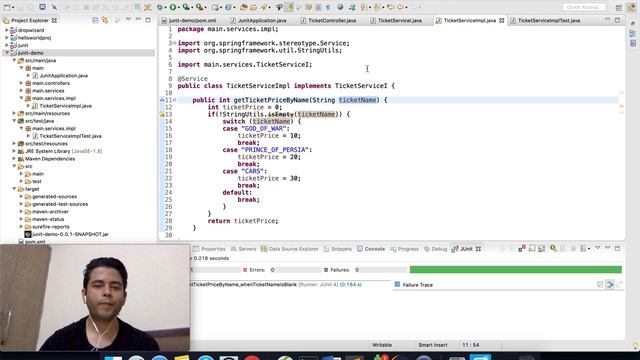Select JRE System Library entry

point(60,151)
